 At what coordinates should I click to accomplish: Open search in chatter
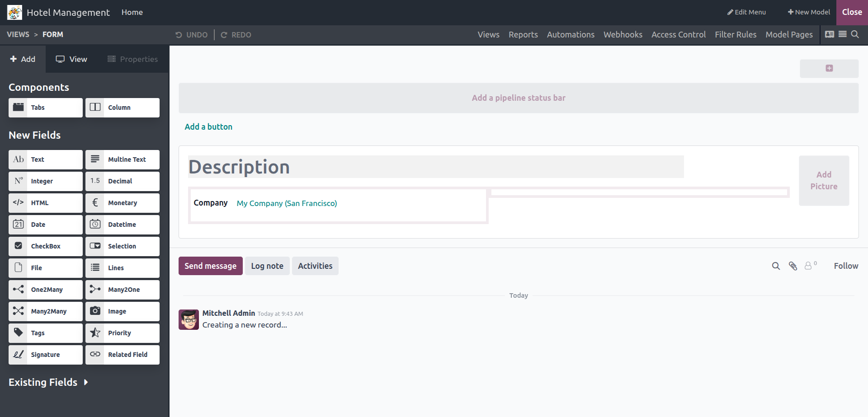pyautogui.click(x=776, y=266)
